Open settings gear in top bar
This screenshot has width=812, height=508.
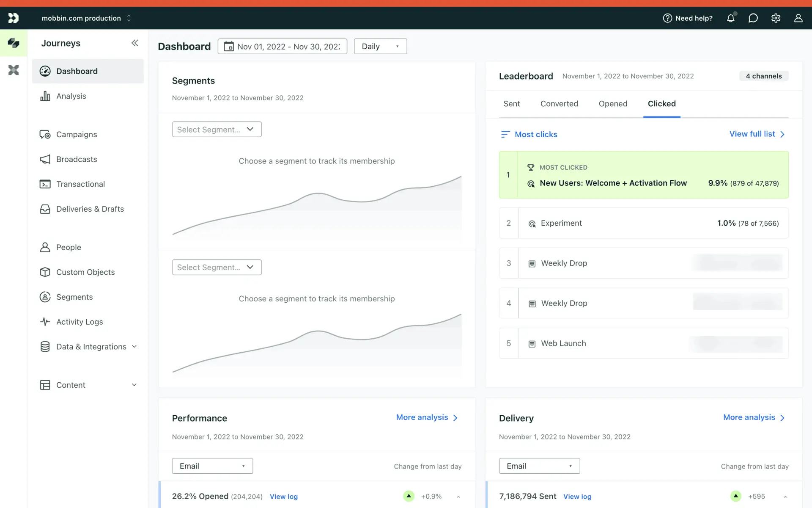[776, 18]
